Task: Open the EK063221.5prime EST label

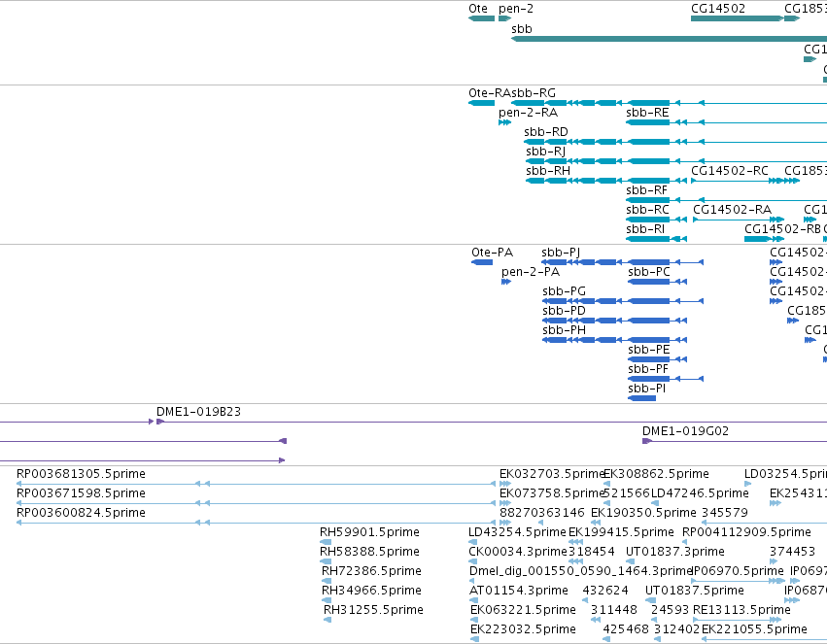Action: [x=523, y=610]
